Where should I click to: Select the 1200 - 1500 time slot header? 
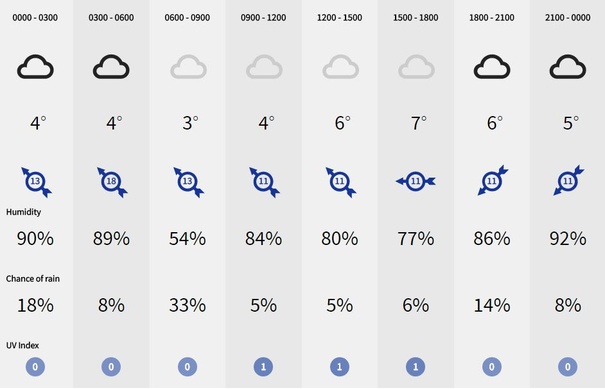click(340, 18)
